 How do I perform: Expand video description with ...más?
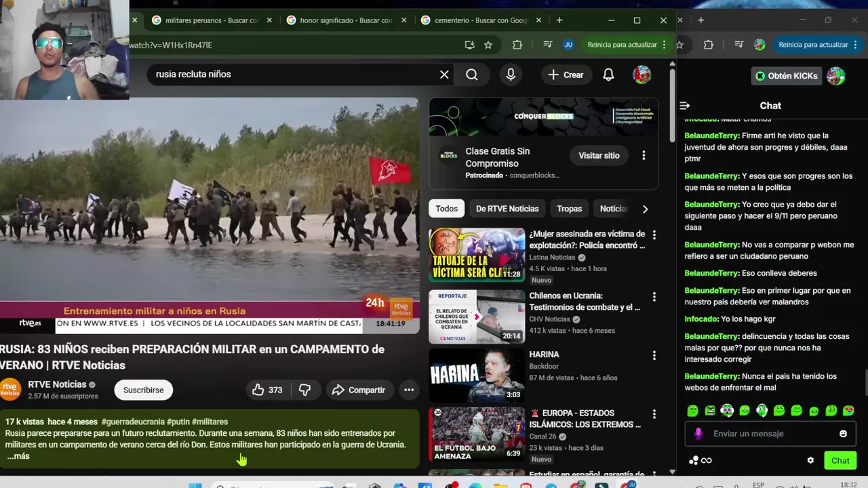[18, 456]
